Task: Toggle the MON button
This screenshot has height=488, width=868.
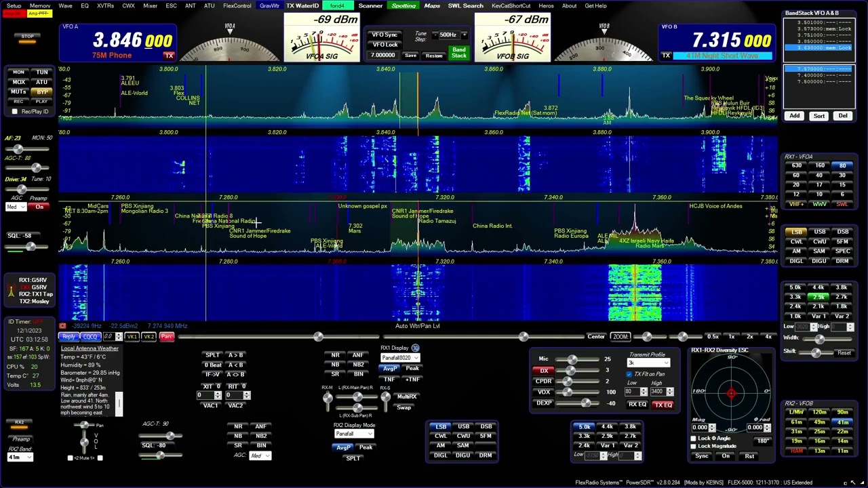Action: click(18, 73)
